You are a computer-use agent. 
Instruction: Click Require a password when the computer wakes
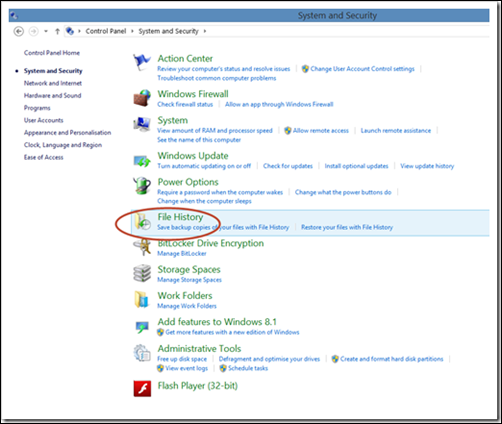pos(220,192)
